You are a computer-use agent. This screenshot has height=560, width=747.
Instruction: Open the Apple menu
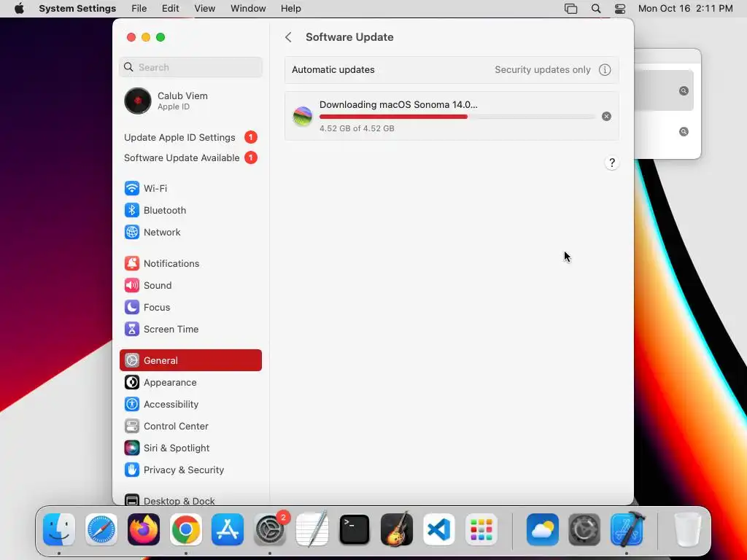pos(19,9)
